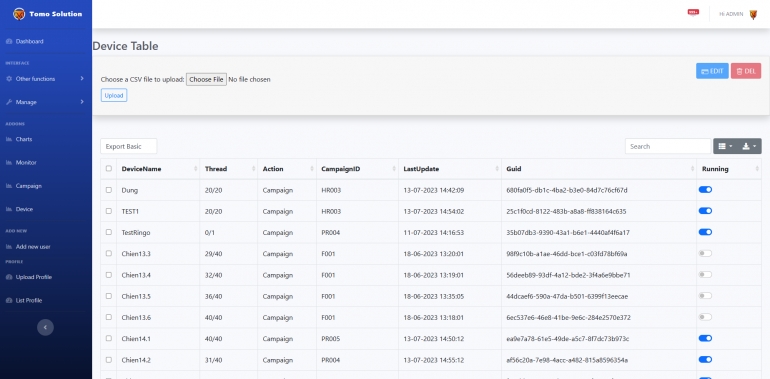Open the columns list dropdown button
The width and height of the screenshot is (770, 379).
coord(725,146)
